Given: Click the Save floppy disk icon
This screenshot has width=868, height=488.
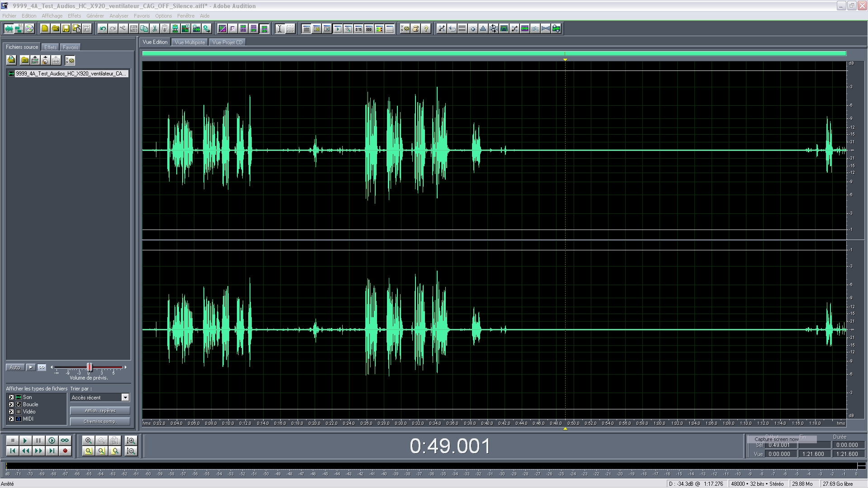Looking at the screenshot, I should (66, 28).
